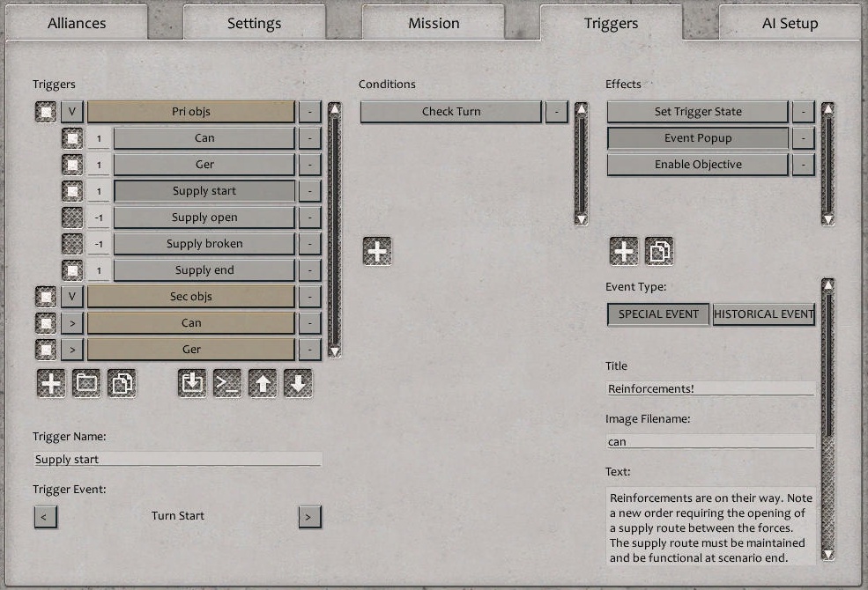The height and width of the screenshot is (590, 868).
Task: Open the AI Setup tab
Action: coord(788,22)
